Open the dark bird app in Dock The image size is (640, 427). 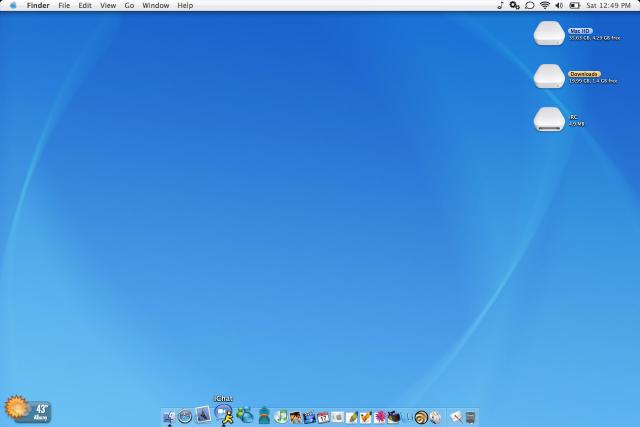(393, 417)
